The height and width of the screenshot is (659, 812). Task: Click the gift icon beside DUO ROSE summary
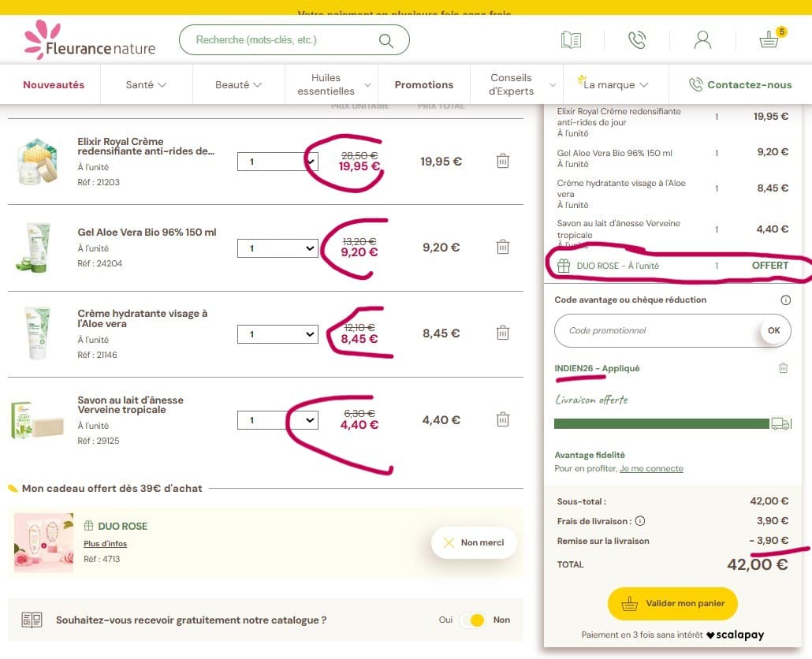point(564,266)
